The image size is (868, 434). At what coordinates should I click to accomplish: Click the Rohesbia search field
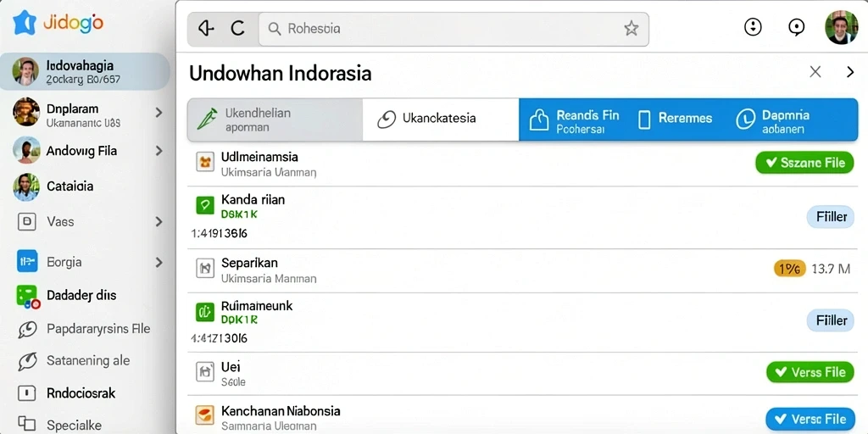click(453, 28)
